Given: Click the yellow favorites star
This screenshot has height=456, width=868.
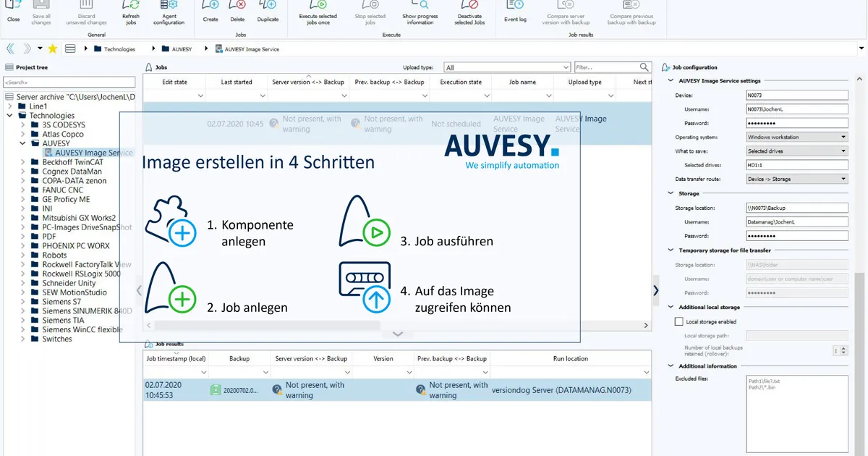Looking at the screenshot, I should click(x=52, y=49).
